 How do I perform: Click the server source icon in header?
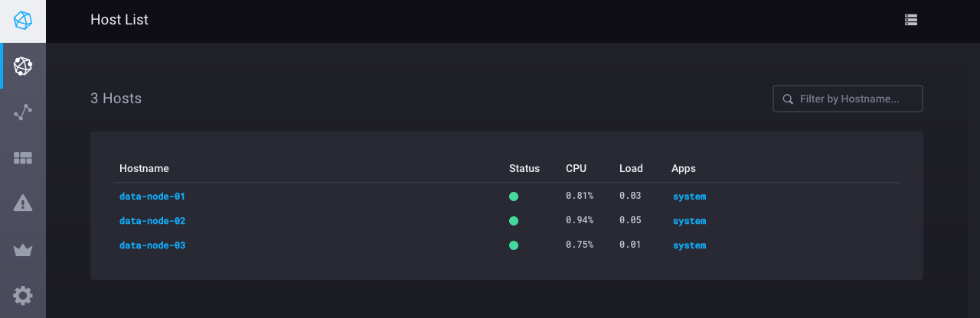click(910, 21)
